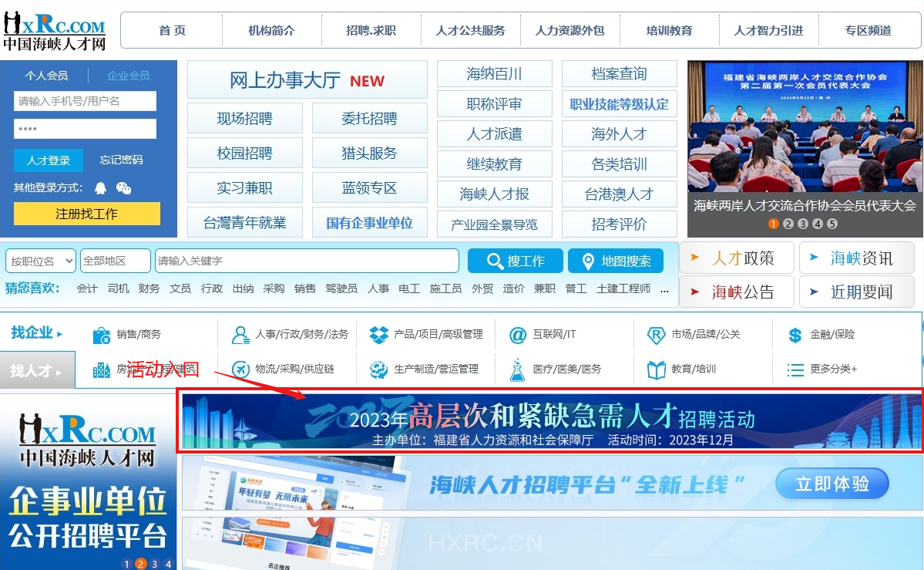924x570 pixels.
Task: Open the 物流/采购/供应链 airplane icon
Action: click(x=240, y=369)
